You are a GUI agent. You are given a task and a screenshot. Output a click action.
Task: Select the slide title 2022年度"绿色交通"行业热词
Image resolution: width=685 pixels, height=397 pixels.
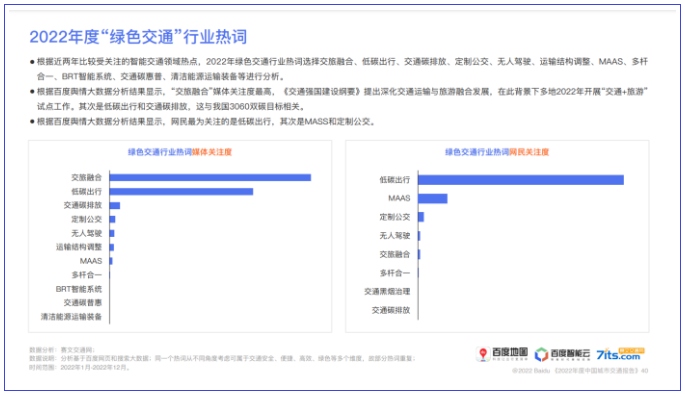tap(138, 37)
